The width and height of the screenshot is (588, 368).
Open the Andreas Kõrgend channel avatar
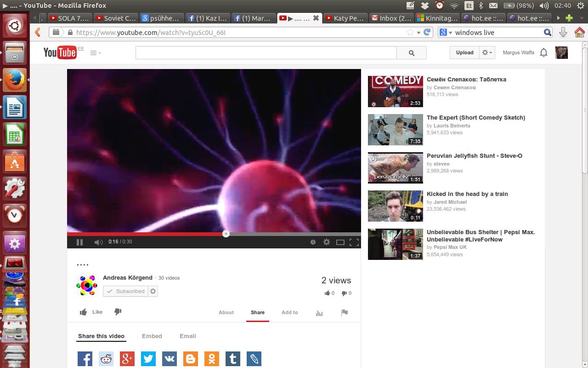87,286
